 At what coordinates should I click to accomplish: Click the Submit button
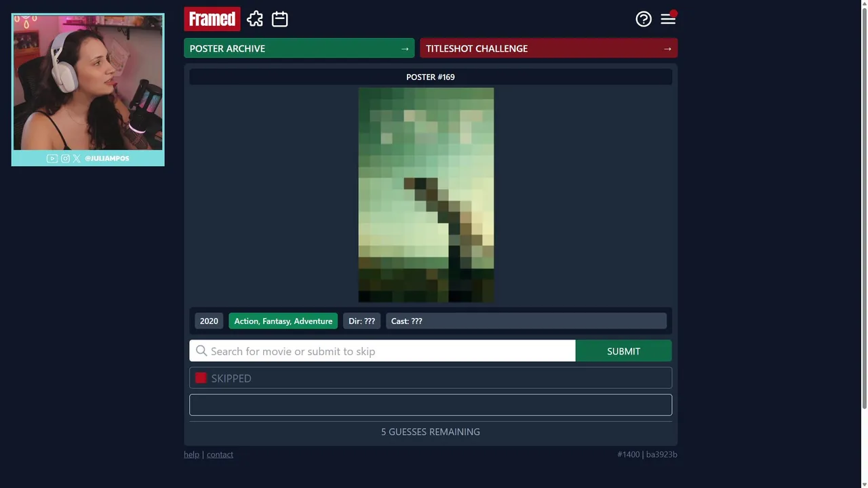point(623,351)
